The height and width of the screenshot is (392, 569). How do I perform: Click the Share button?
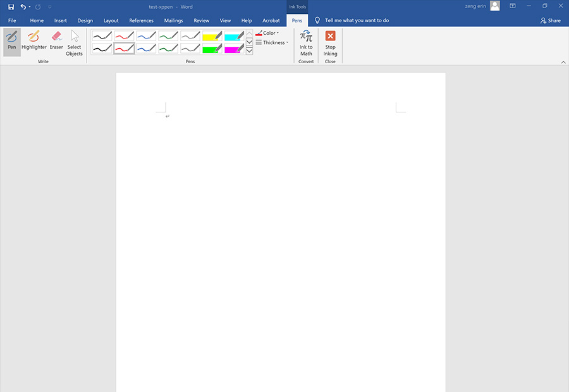pos(551,21)
